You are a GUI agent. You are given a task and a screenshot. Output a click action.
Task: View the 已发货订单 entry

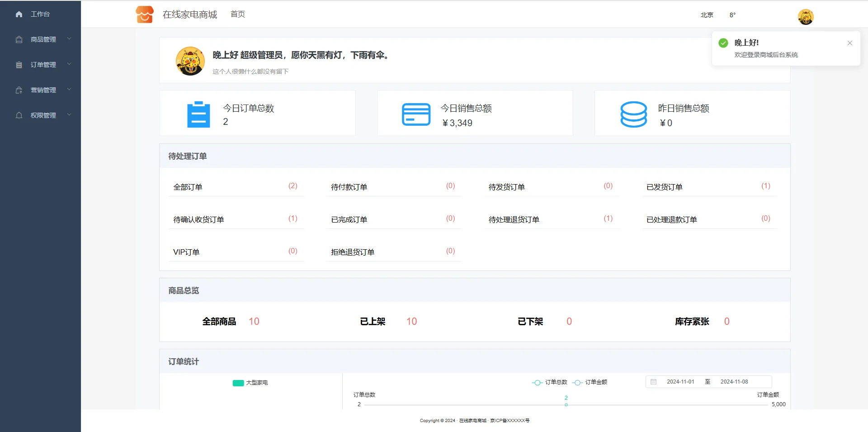664,187
